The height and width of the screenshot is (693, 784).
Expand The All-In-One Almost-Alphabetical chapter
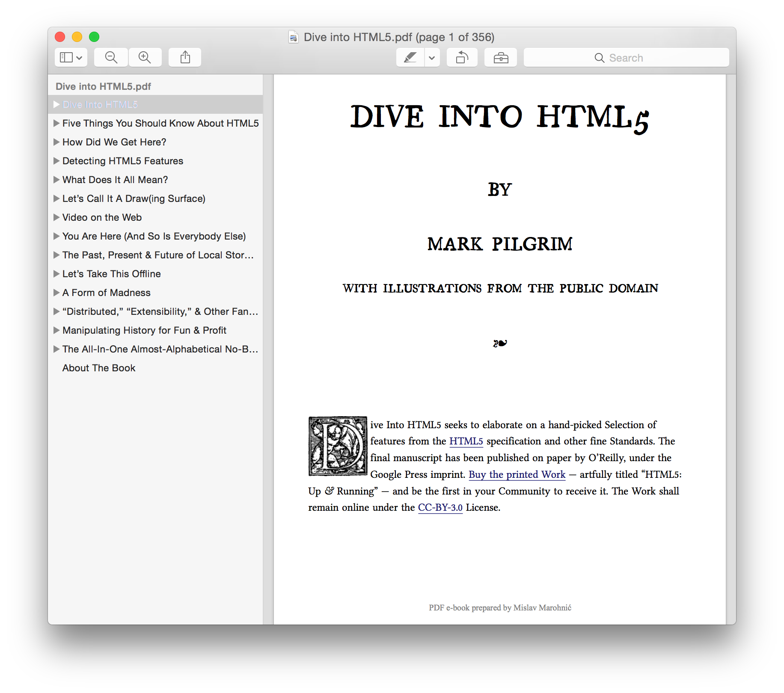click(x=56, y=349)
